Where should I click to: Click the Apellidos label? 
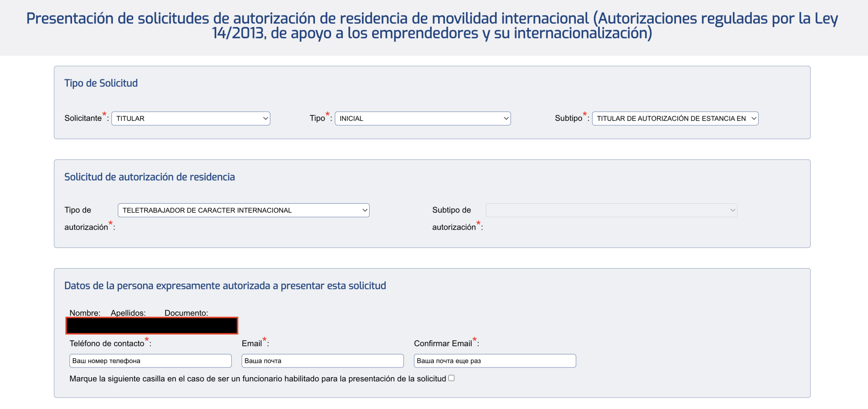click(128, 313)
